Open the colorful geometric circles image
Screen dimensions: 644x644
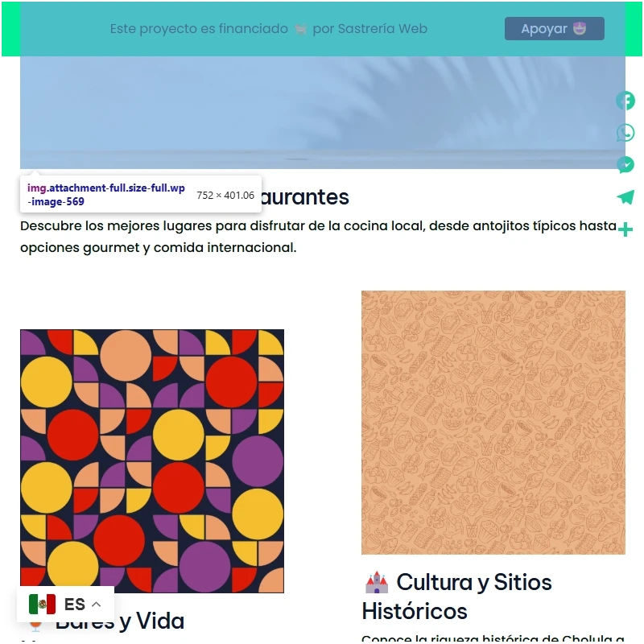coord(152,460)
